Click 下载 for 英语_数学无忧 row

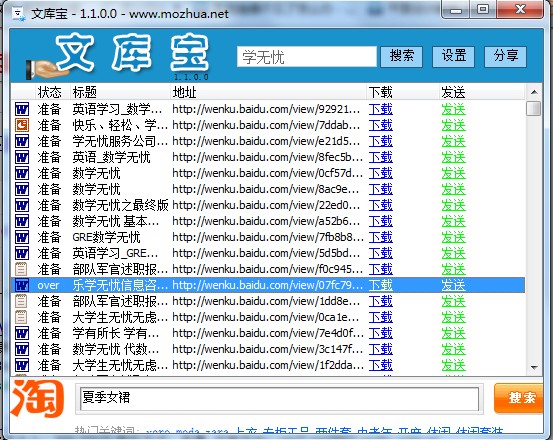click(x=381, y=157)
